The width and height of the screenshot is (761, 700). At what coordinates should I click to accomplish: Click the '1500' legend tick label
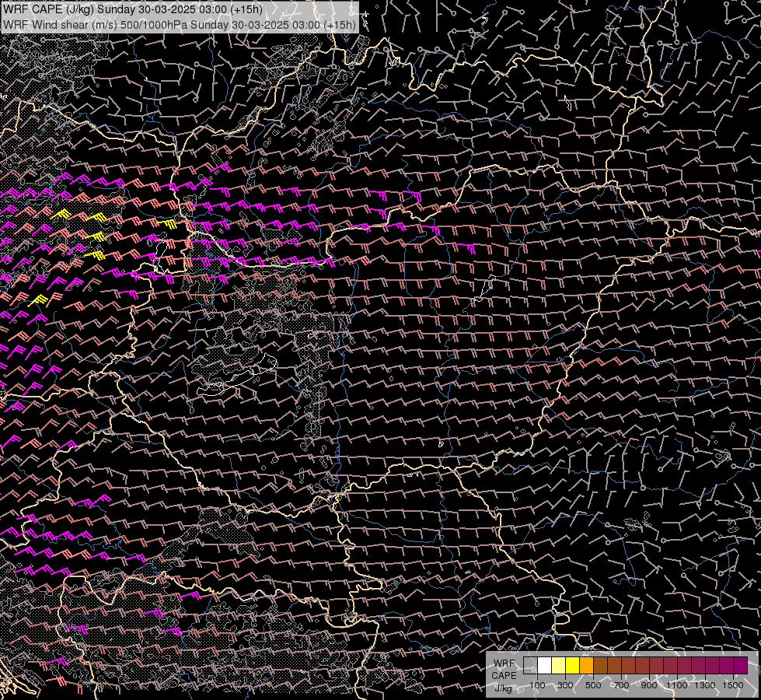point(733,685)
